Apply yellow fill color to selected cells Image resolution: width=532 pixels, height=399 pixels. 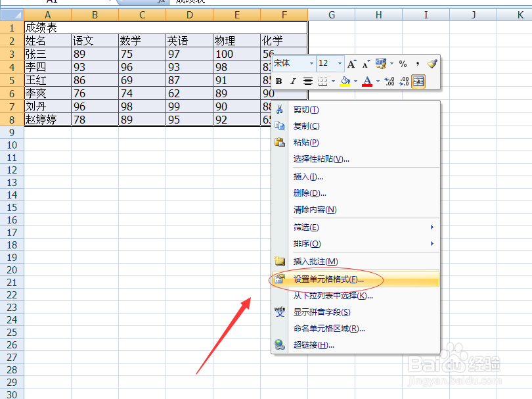[x=345, y=80]
